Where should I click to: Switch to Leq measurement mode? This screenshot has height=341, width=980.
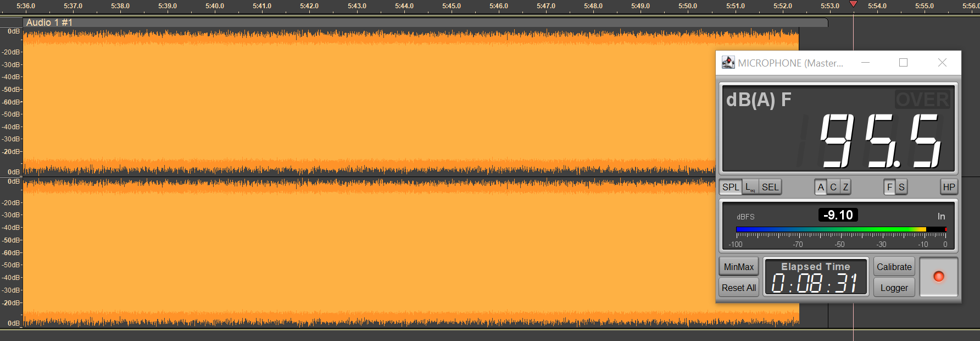click(750, 187)
